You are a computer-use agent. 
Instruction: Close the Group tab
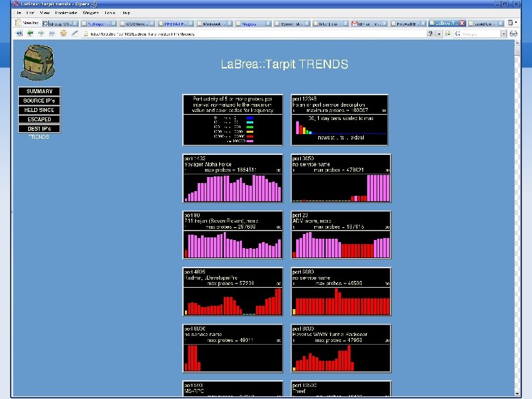coord(75,23)
